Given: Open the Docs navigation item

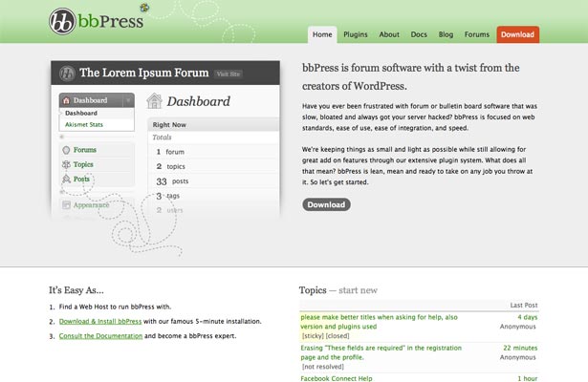Looking at the screenshot, I should pyautogui.click(x=419, y=34).
